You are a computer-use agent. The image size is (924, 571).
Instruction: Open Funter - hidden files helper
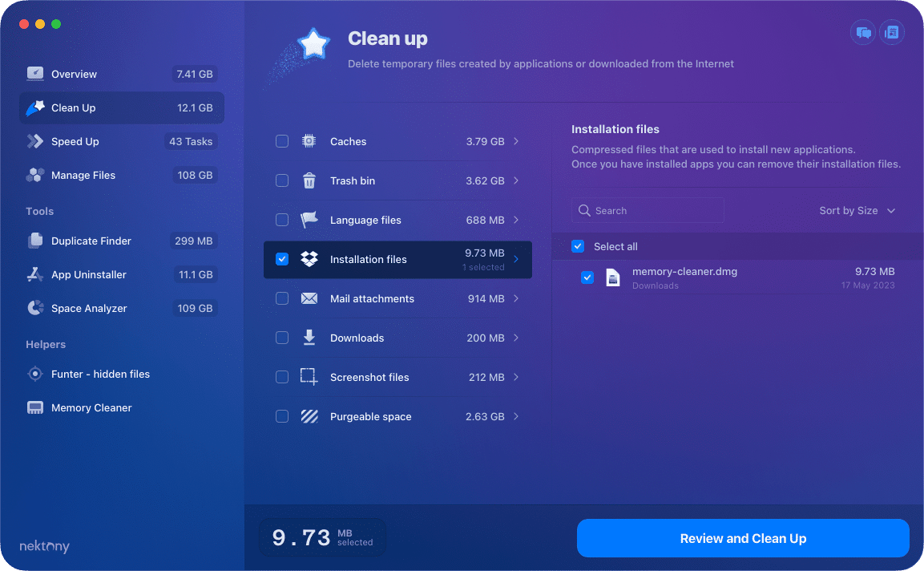click(x=121, y=374)
